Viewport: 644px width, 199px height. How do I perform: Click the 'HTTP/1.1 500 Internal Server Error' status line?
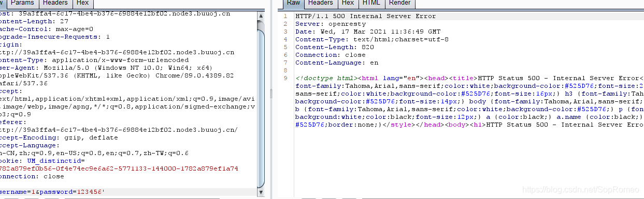point(366,16)
